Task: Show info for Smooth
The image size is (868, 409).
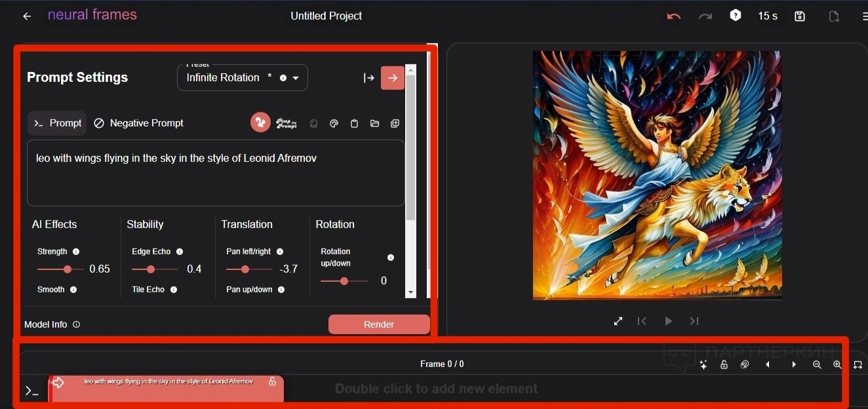Action: point(73,290)
